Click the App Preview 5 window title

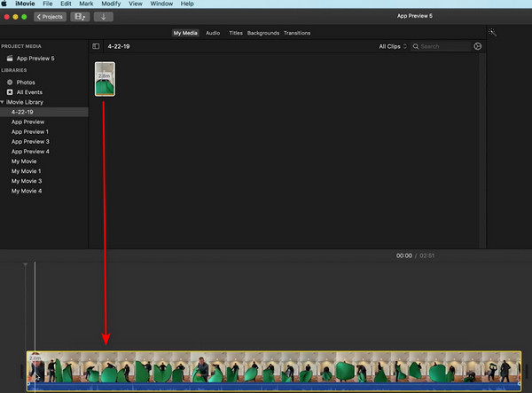coord(415,16)
